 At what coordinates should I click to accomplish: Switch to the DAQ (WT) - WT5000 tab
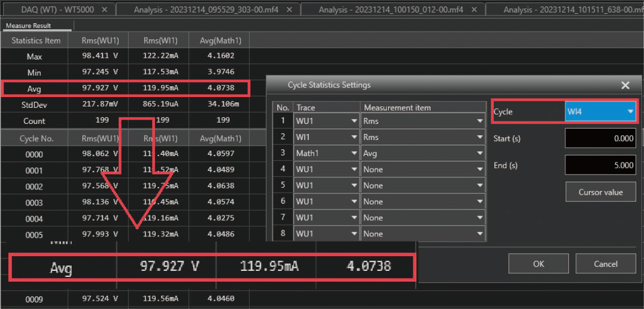click(x=54, y=10)
